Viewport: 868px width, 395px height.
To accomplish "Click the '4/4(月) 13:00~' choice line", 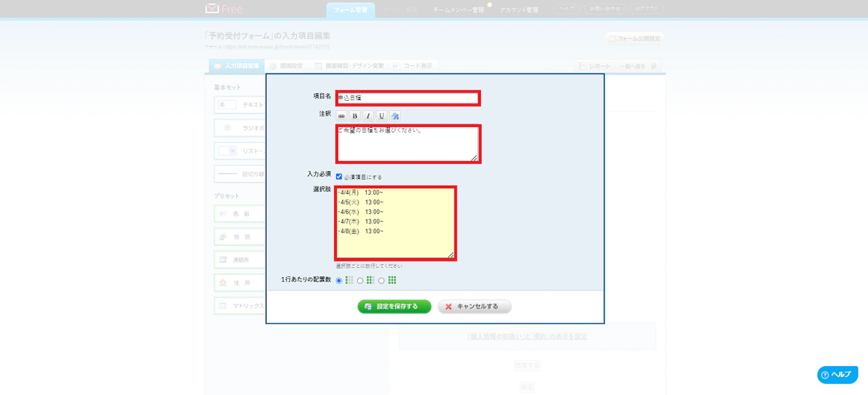I will point(362,193).
